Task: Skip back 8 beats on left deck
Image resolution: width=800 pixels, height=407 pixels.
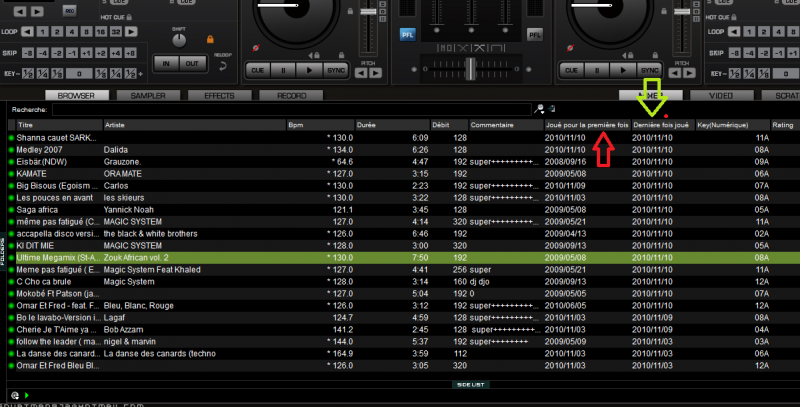Action: pos(28,53)
